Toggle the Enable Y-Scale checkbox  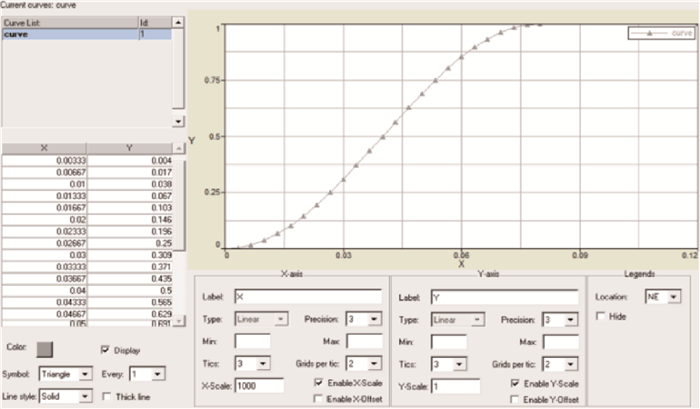pos(516,383)
